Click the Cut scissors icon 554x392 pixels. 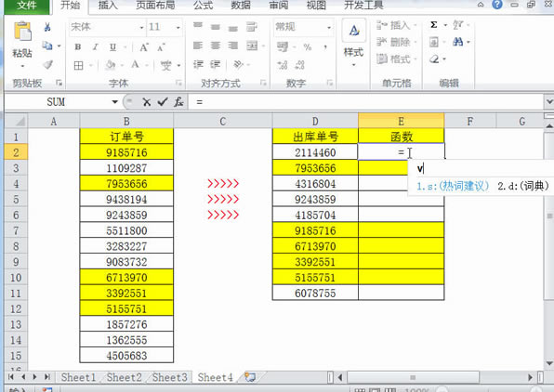pyautogui.click(x=47, y=27)
